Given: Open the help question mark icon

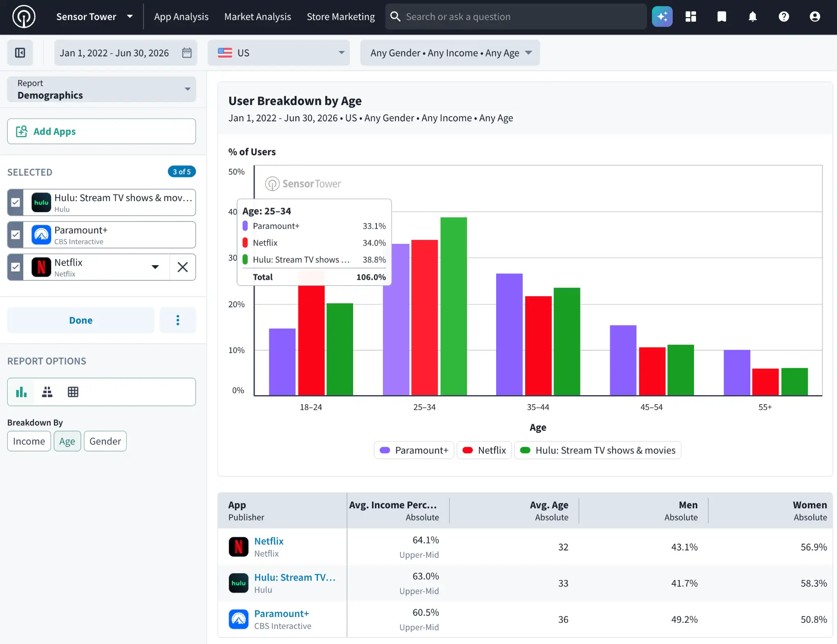Looking at the screenshot, I should 784,17.
